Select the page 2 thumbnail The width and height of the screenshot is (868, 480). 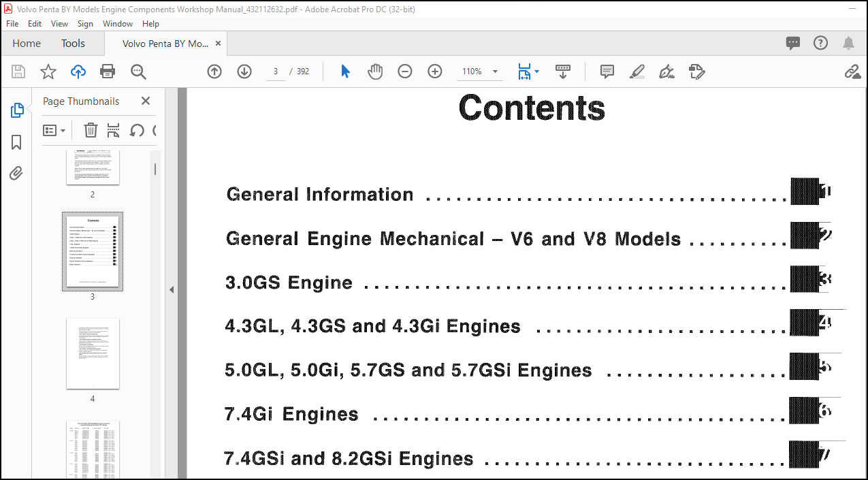pyautogui.click(x=93, y=167)
